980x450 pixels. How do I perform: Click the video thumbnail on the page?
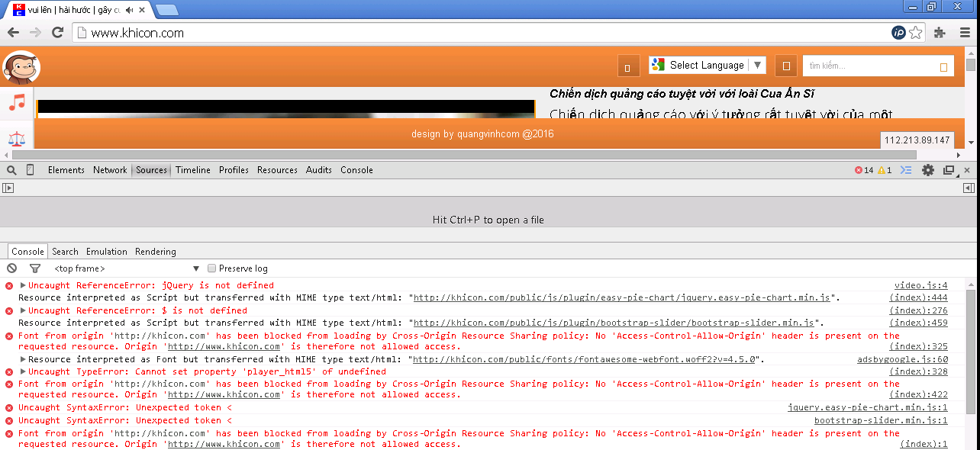click(x=285, y=109)
